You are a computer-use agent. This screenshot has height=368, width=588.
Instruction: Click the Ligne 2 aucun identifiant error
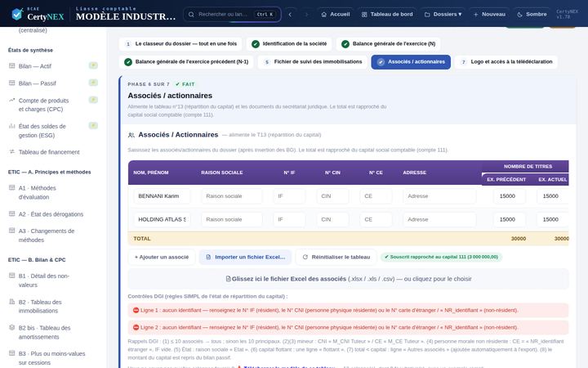point(349,327)
